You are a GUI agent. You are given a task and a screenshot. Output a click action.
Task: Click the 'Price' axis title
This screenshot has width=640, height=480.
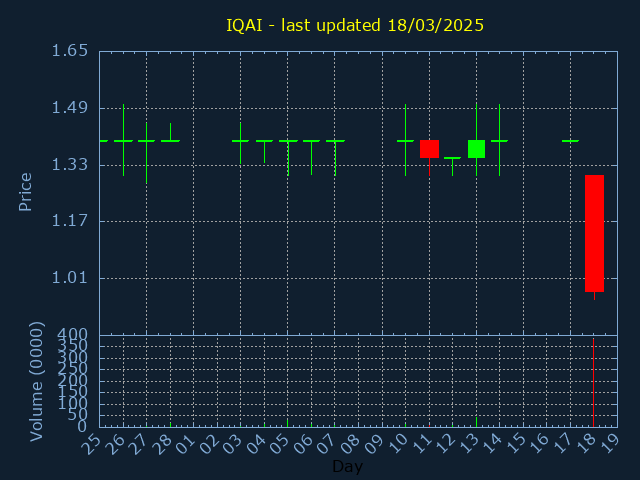pyautogui.click(x=25, y=192)
